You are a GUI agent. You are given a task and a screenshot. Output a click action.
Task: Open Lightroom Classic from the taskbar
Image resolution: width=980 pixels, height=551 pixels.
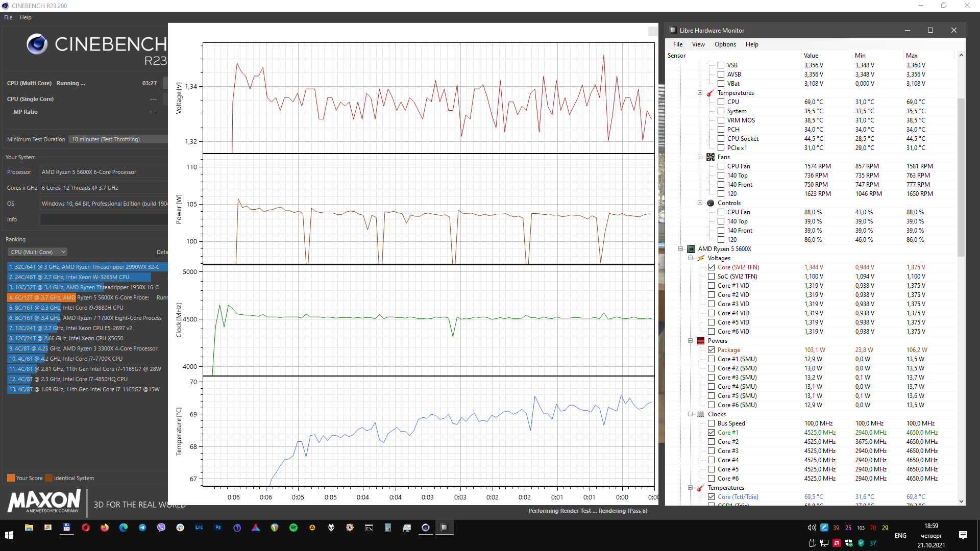(x=199, y=528)
